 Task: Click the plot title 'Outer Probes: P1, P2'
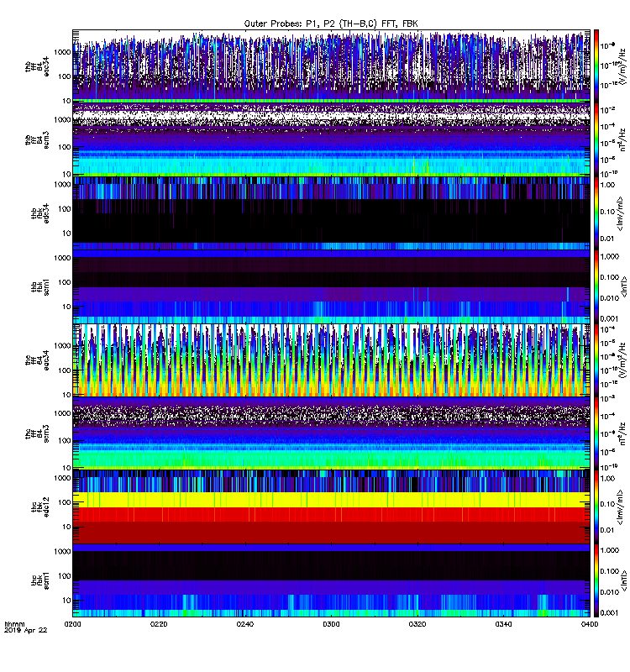[x=289, y=24]
